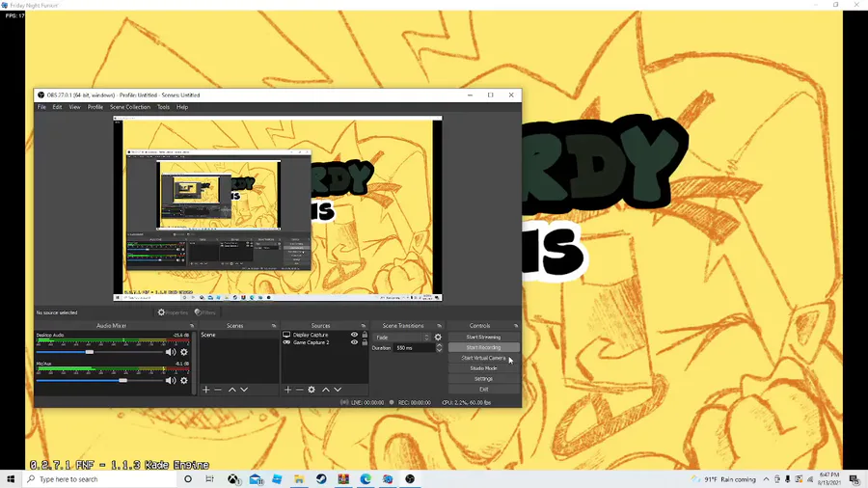This screenshot has width=868, height=488.
Task: Toggle lock on Game Capture 2 source
Action: point(365,342)
